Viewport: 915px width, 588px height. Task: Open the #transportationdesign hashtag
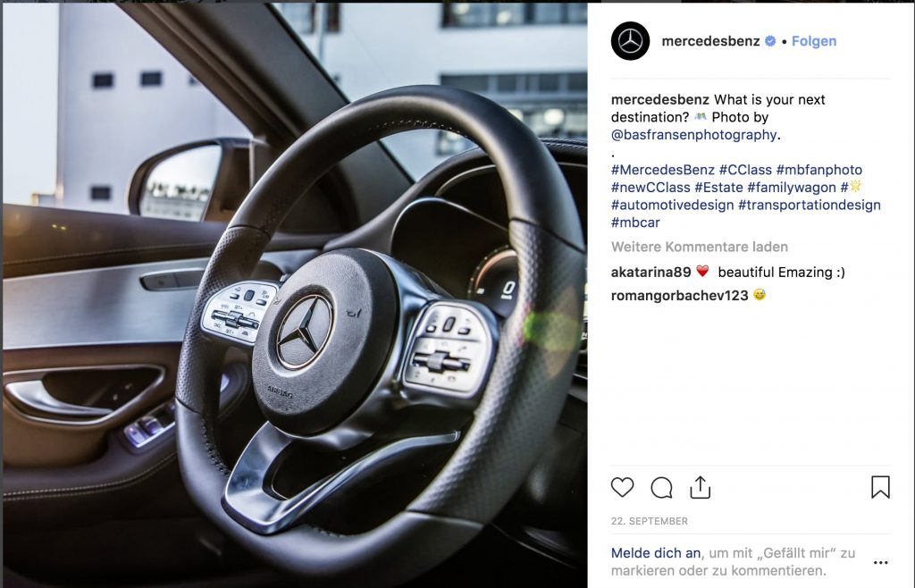[810, 205]
